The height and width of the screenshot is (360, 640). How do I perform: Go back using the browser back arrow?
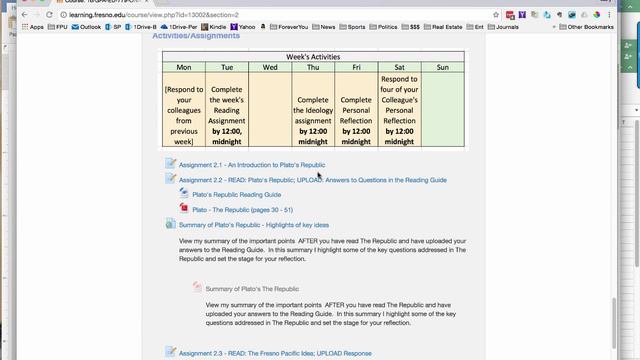(x=24, y=15)
